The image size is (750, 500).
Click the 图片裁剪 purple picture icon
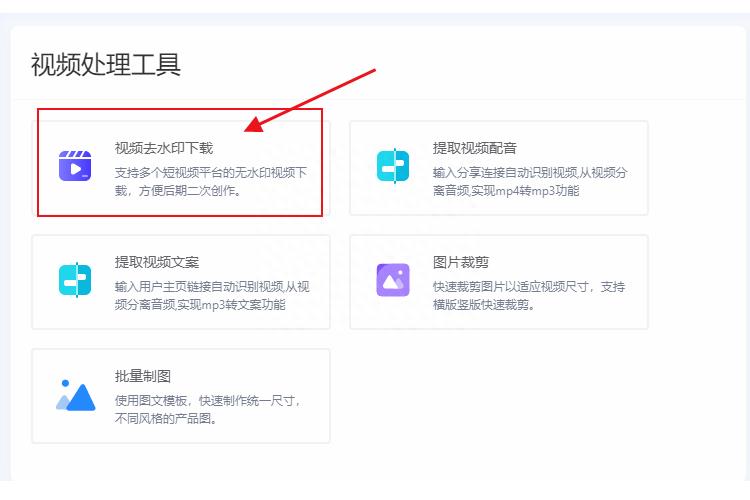[x=393, y=280]
